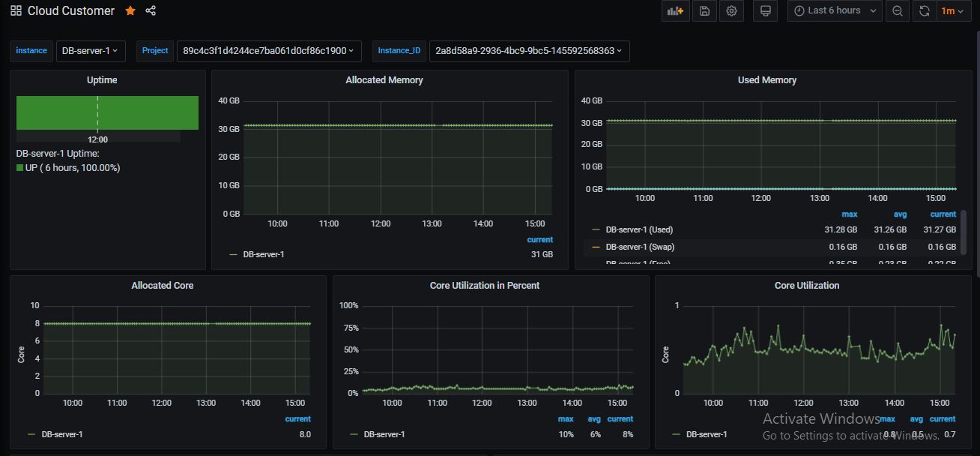The width and height of the screenshot is (980, 456).
Task: Open the Uptime panel title menu
Action: click(102, 80)
